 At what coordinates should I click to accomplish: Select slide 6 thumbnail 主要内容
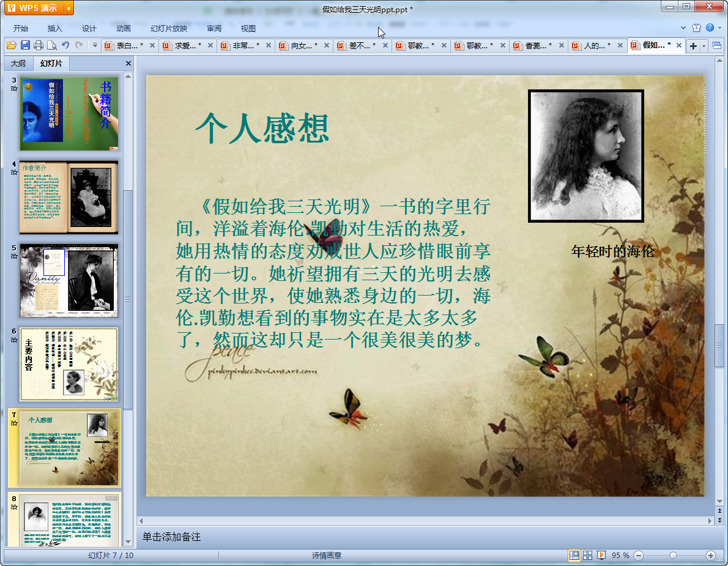69,365
